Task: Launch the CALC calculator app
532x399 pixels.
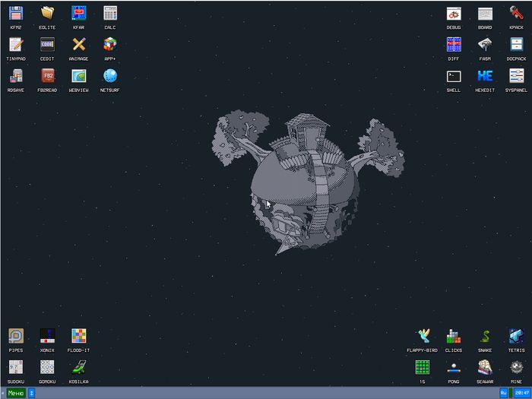Action: (110, 14)
